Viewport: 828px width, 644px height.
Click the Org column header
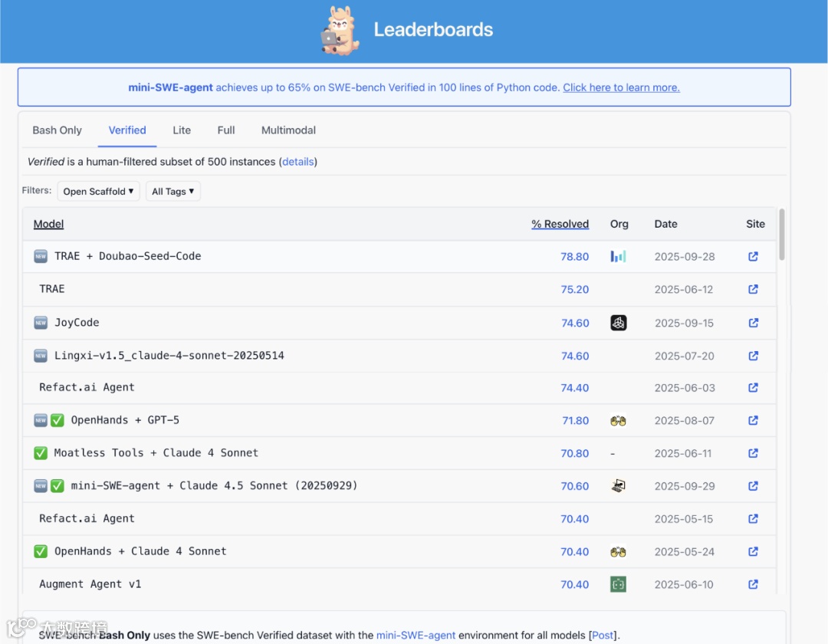pyautogui.click(x=619, y=225)
